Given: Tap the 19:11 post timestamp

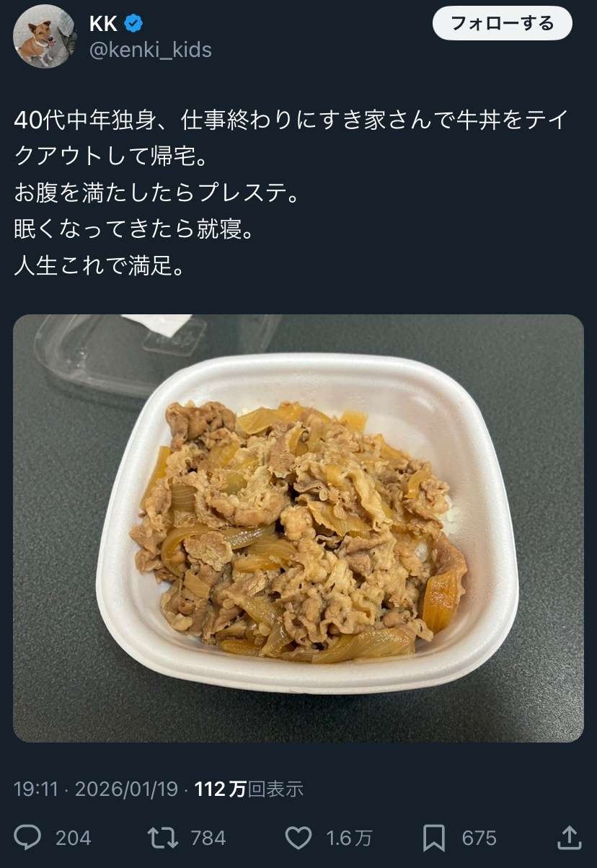Looking at the screenshot, I should pos(35,789).
